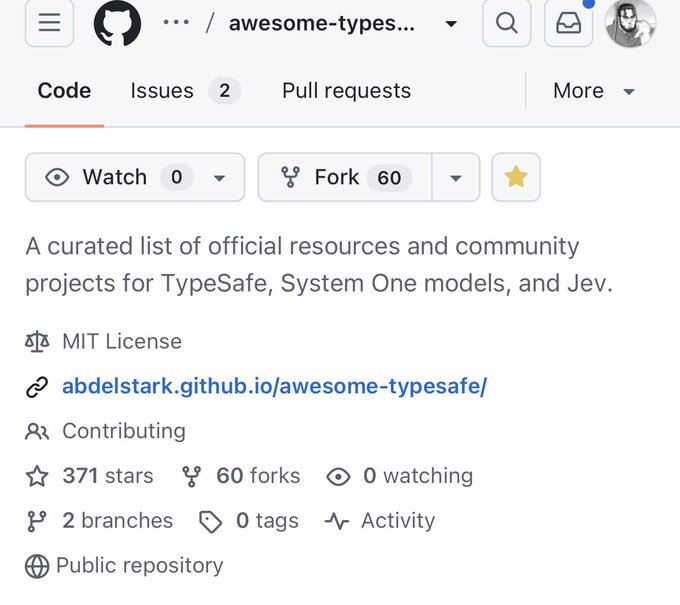Open the search magnifier button
This screenshot has height=605, width=680.
[x=507, y=23]
